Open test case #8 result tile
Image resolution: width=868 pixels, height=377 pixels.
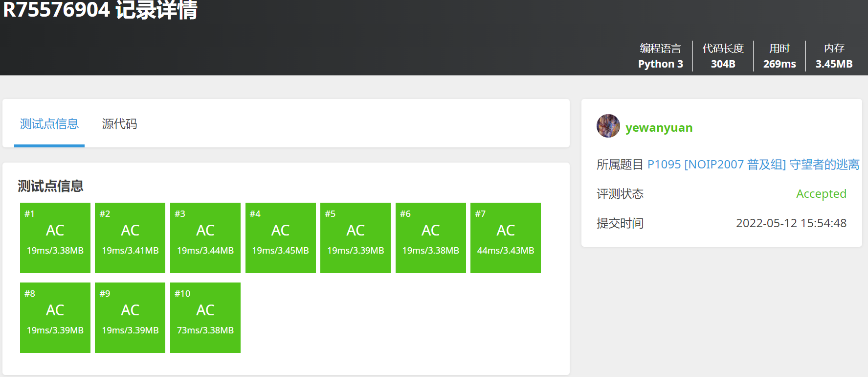tap(55, 318)
